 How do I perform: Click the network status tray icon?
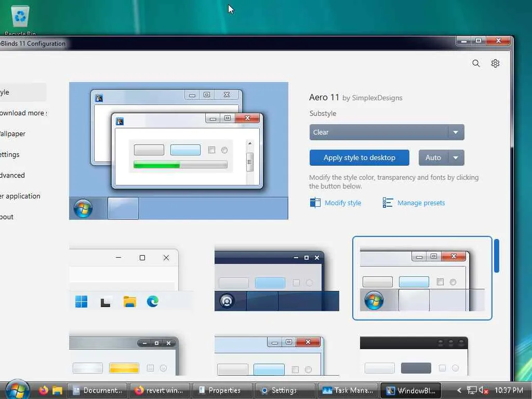[472, 391]
